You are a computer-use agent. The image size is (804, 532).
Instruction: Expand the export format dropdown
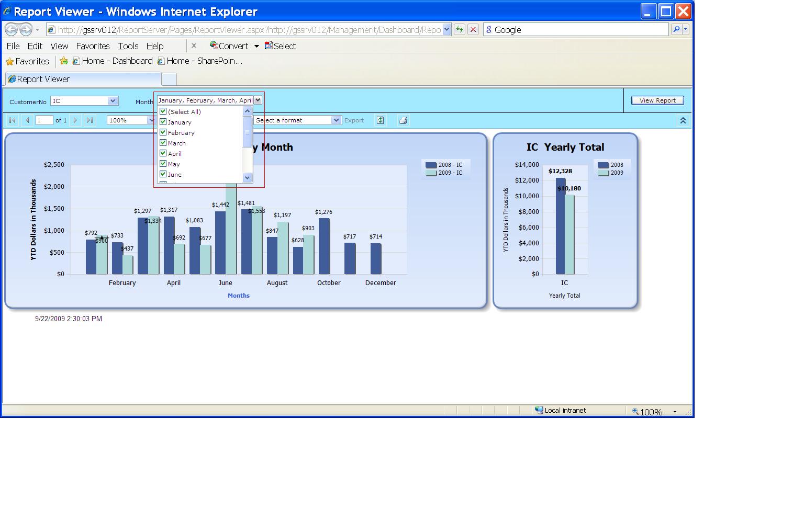click(336, 120)
